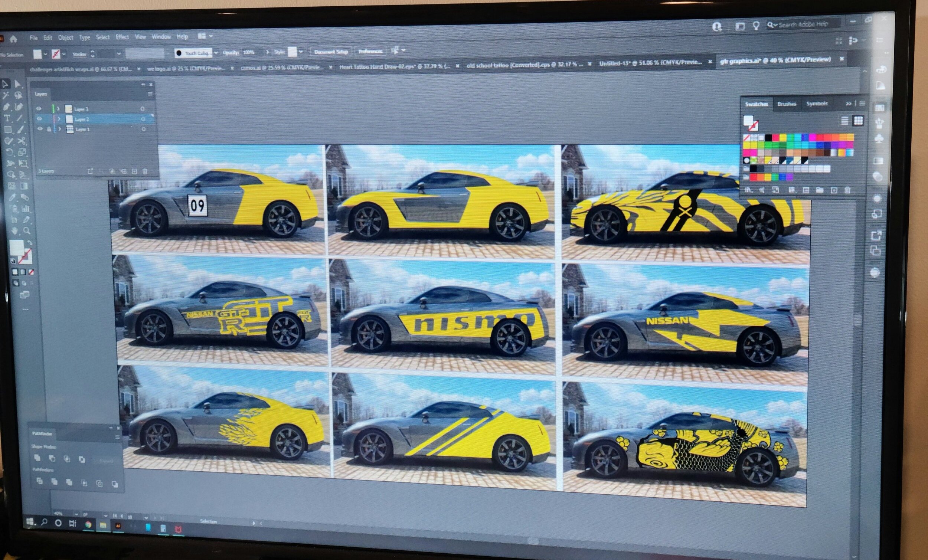The width and height of the screenshot is (928, 560).
Task: Switch to Untitled-13 document tab
Action: pos(650,63)
